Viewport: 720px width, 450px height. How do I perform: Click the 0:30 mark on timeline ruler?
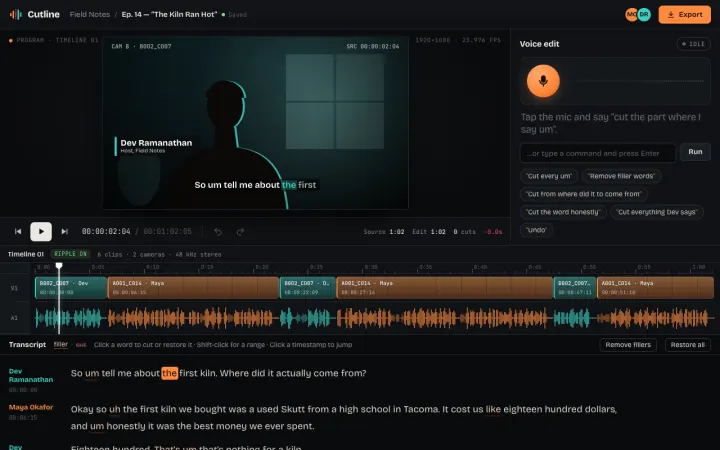pos(371,267)
